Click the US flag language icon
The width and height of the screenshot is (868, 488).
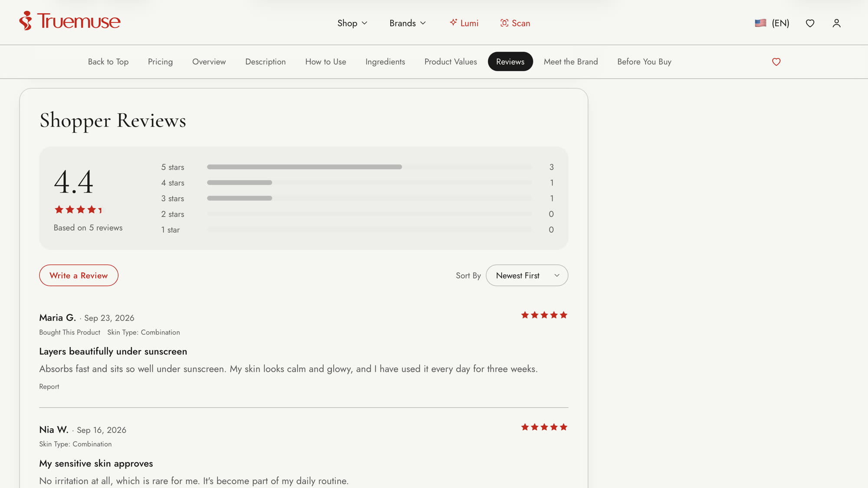(x=760, y=23)
